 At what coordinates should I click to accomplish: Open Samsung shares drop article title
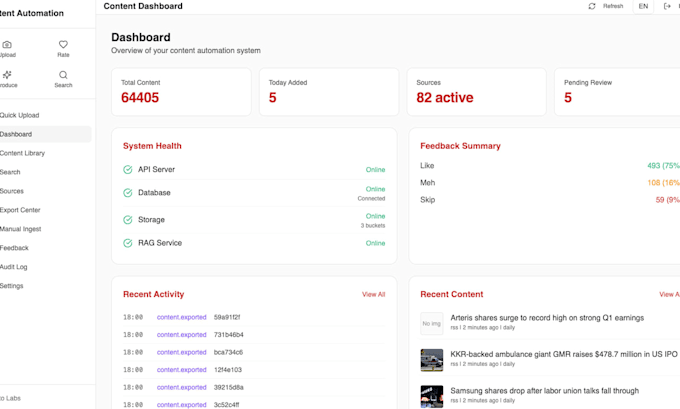pos(544,391)
